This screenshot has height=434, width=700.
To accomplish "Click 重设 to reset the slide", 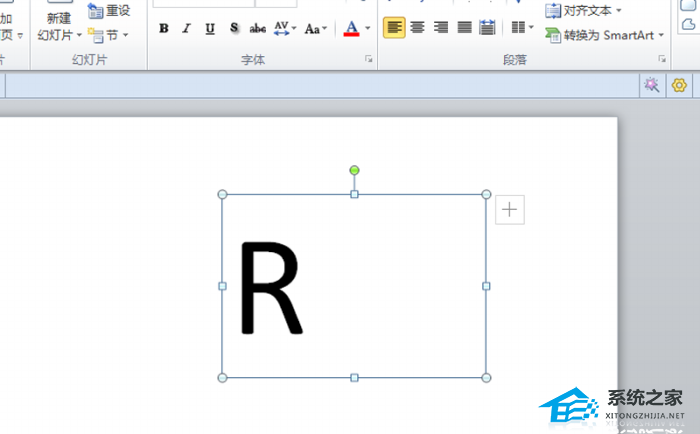I will [x=109, y=11].
